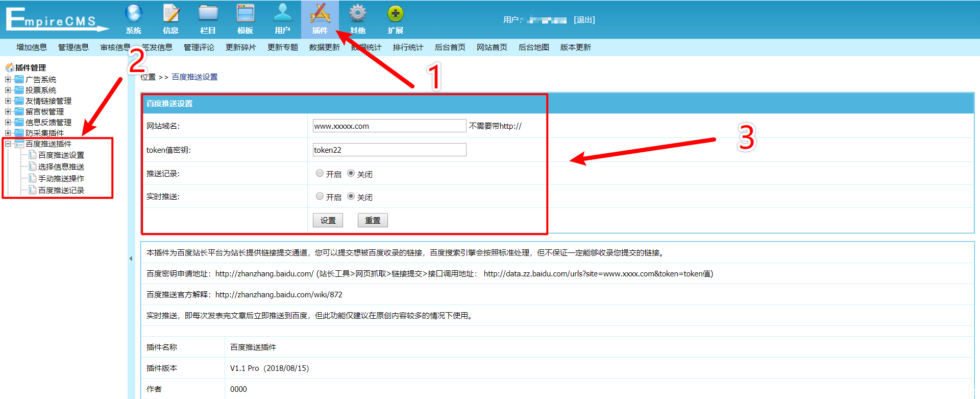The height and width of the screenshot is (399, 980).
Task: Expand the 友情链接管理 tree node
Action: 8,101
